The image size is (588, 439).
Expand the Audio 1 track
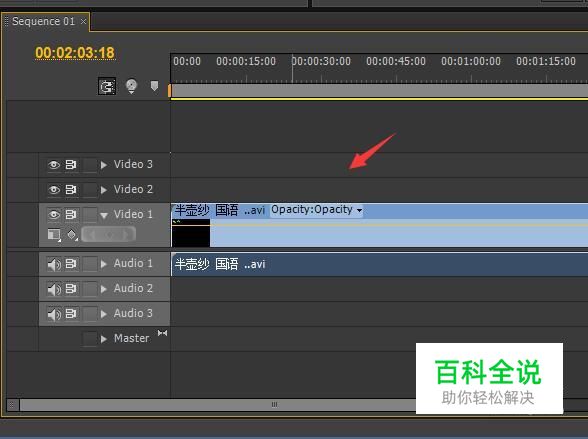pyautogui.click(x=104, y=264)
